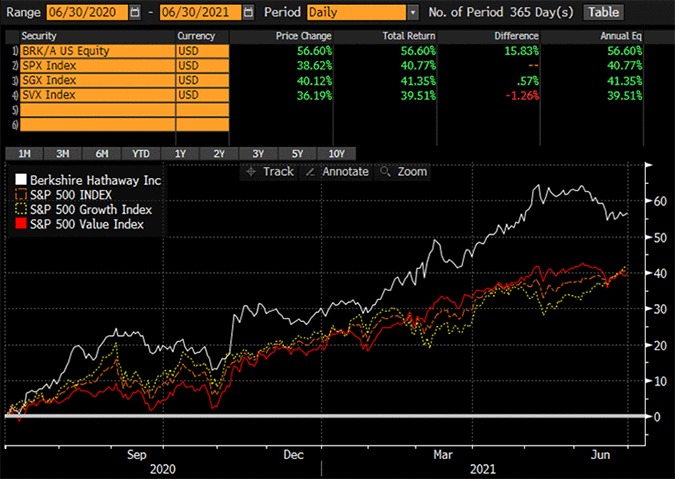This screenshot has height=479, width=675.
Task: Click SGX Total Return value 41.35%
Action: [x=418, y=80]
